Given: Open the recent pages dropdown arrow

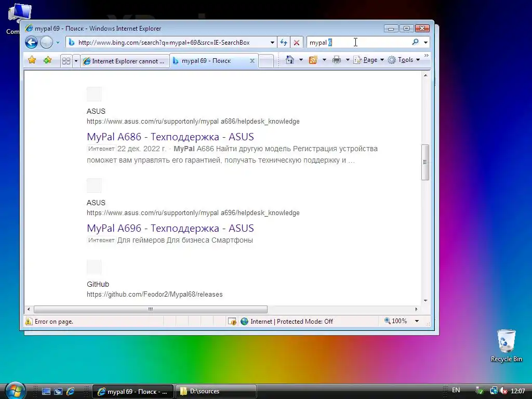Looking at the screenshot, I should point(58,43).
